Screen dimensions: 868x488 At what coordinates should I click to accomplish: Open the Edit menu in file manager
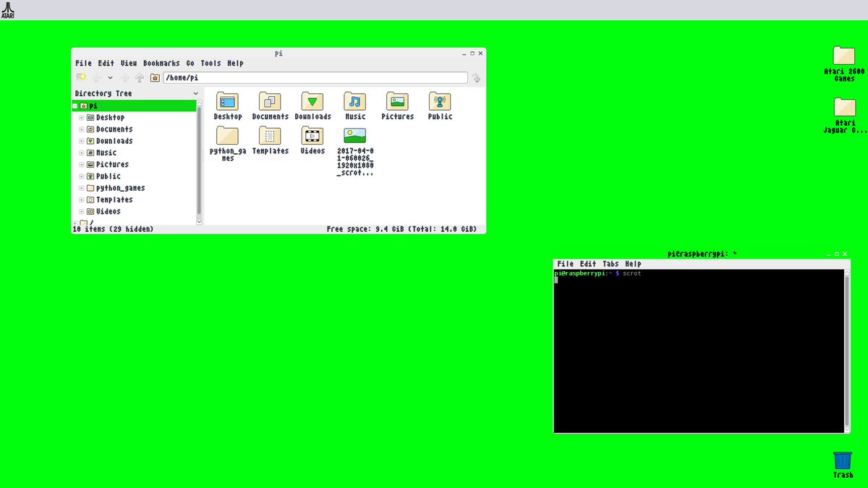106,63
